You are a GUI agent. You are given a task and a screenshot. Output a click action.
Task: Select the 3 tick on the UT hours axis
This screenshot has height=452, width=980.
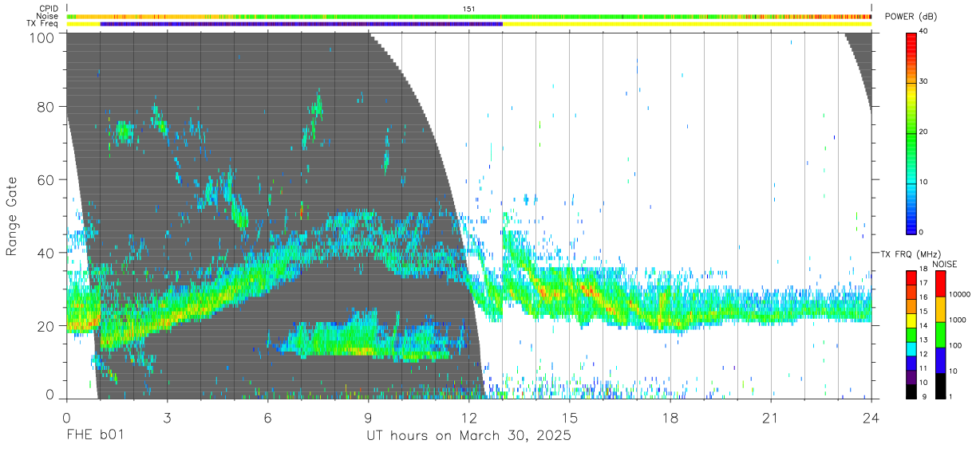tap(168, 418)
